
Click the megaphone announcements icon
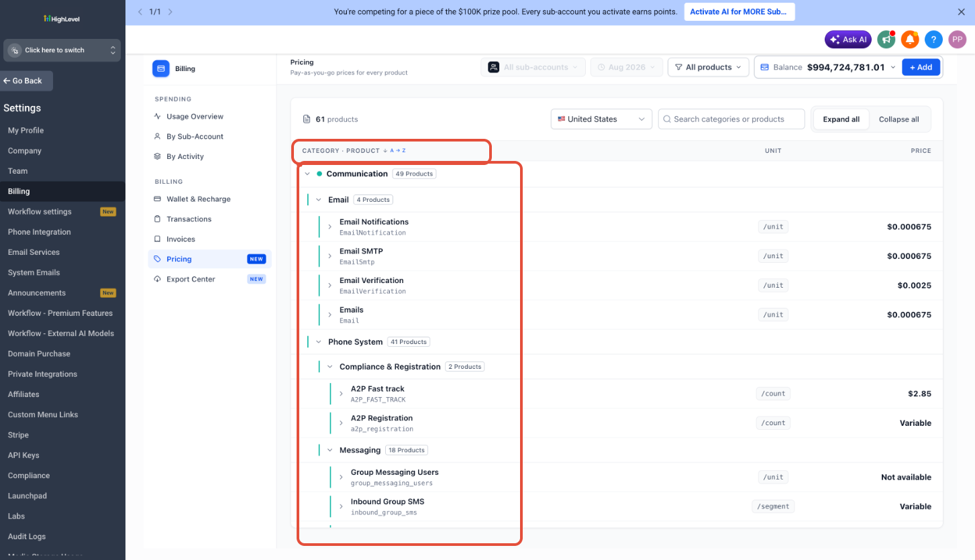point(887,40)
